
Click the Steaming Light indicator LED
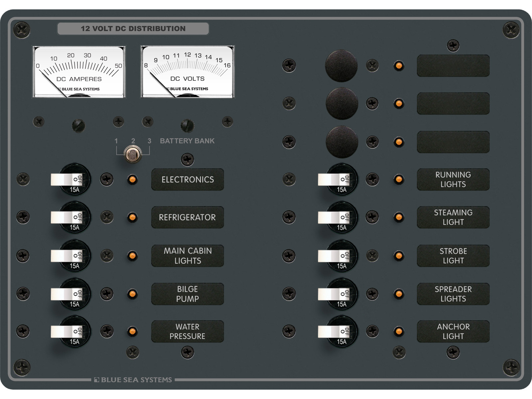coord(399,217)
